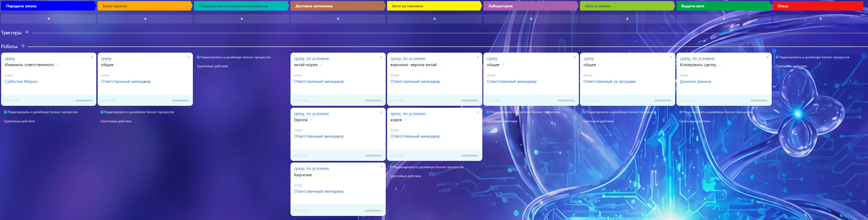868x220 pixels.
Task: Remove the Копировать сделку robot card
Action: (x=767, y=57)
